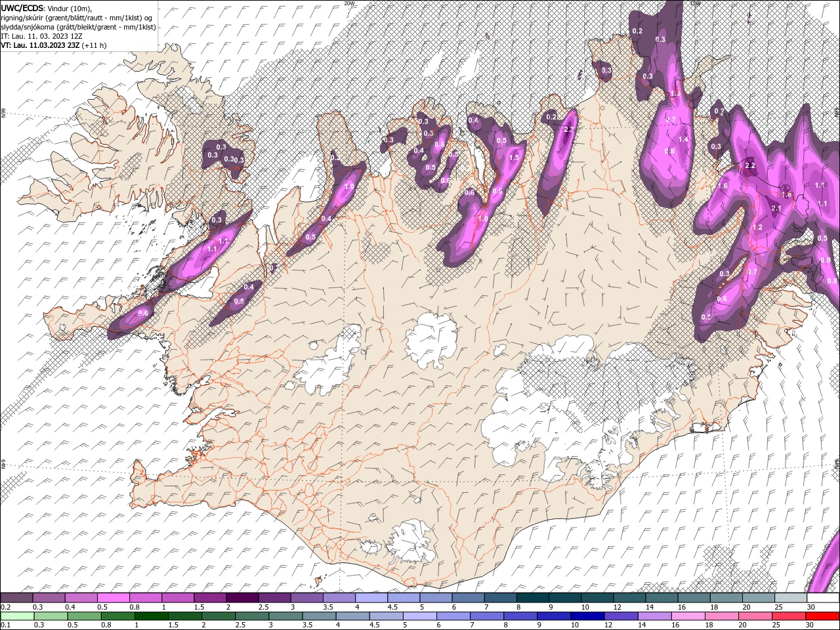This screenshot has width=840, height=630.
Task: Click the 6–7 swatch in the upper legend row
Action: (467, 598)
